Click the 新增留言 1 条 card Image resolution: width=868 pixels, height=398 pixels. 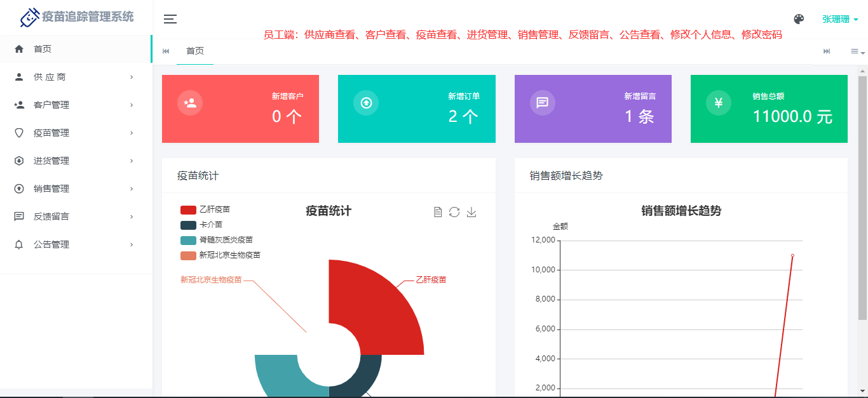point(593,109)
